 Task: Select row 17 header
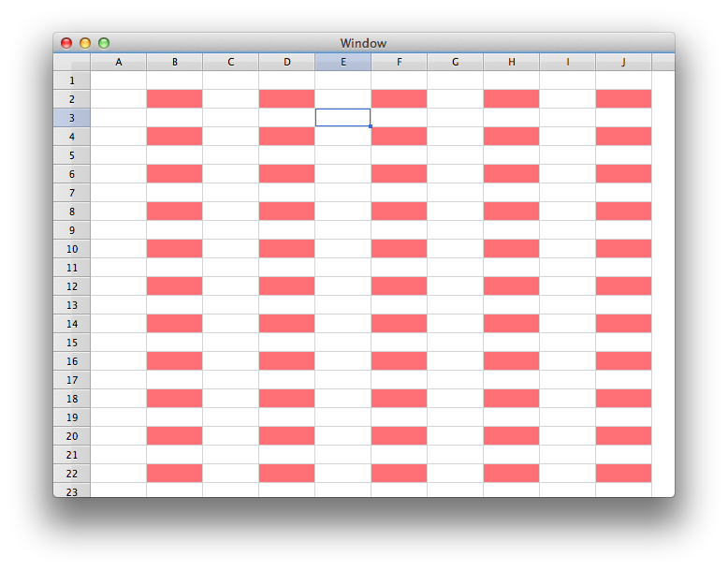tap(72, 380)
